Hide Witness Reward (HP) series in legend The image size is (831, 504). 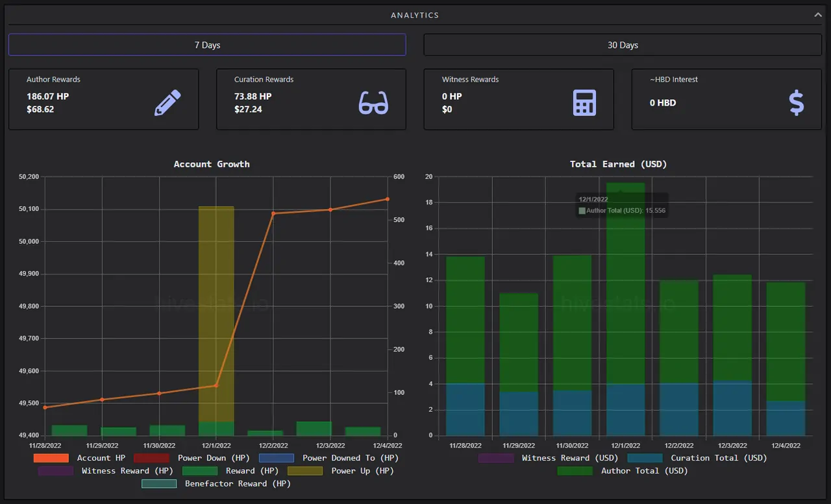pos(106,471)
